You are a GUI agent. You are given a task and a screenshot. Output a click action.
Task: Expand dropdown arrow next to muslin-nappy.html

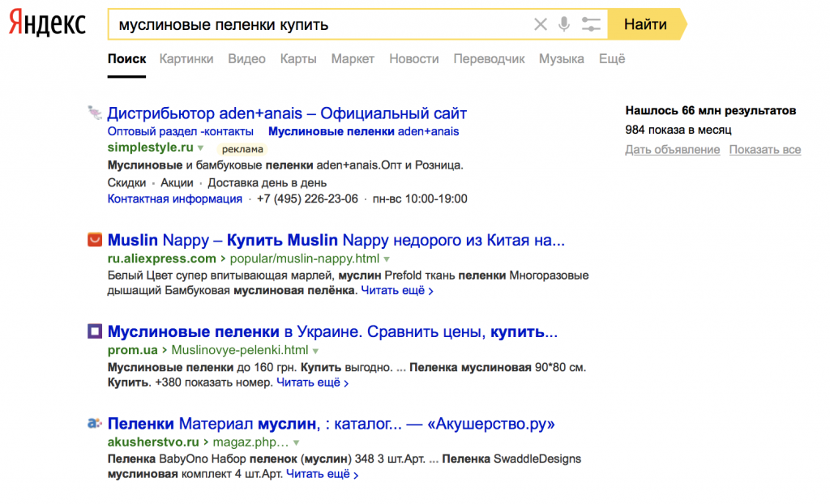[387, 259]
